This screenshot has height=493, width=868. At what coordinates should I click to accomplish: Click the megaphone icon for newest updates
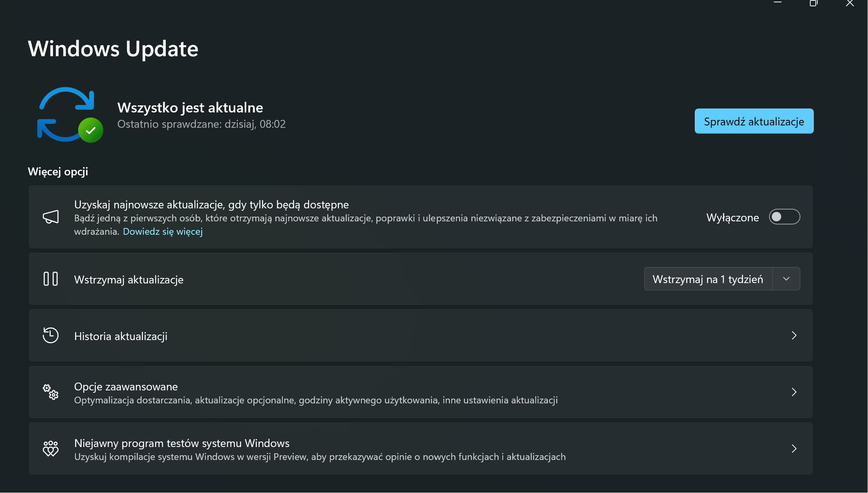click(x=51, y=217)
